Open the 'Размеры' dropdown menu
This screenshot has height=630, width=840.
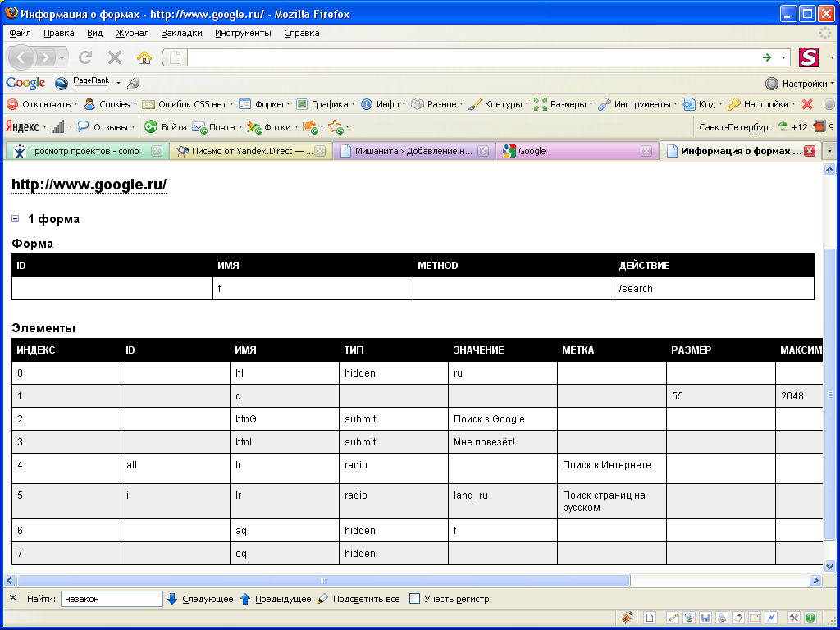coord(563,104)
